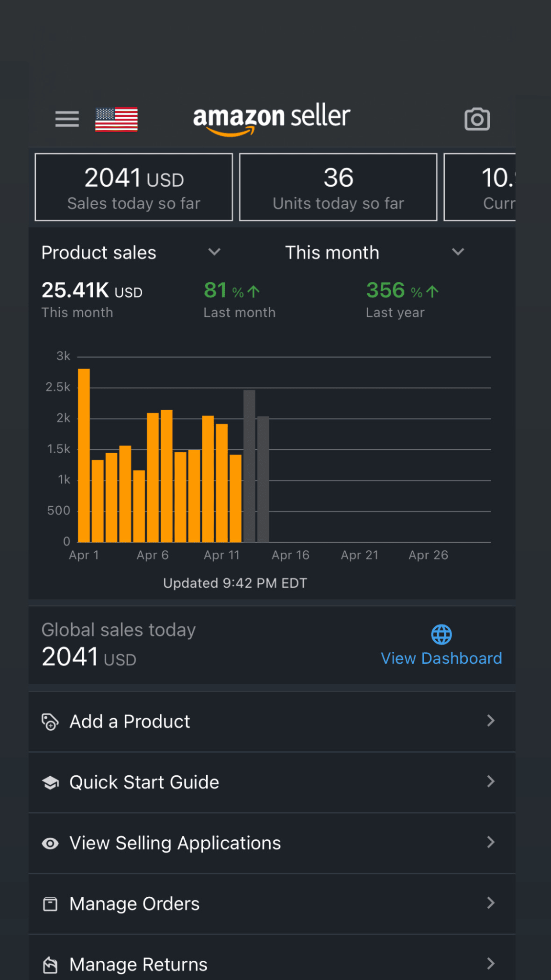
Task: Expand the Product sales dropdown
Action: click(x=214, y=252)
